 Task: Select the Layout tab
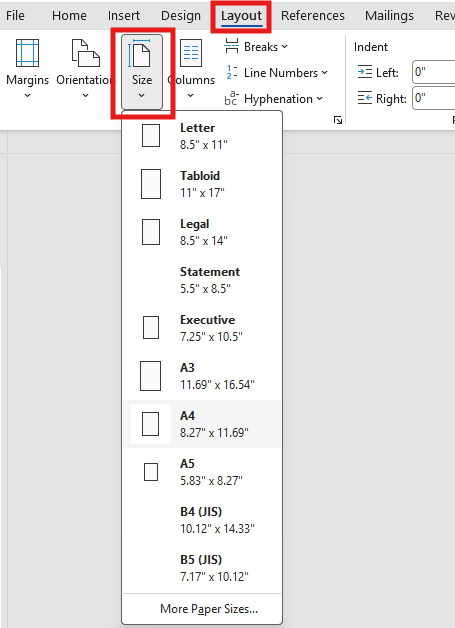(x=241, y=16)
